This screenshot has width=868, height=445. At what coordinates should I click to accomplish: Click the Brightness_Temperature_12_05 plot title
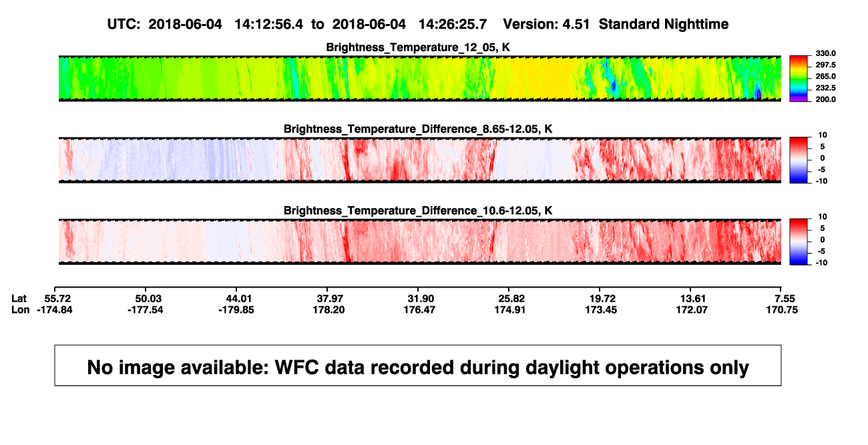[418, 47]
